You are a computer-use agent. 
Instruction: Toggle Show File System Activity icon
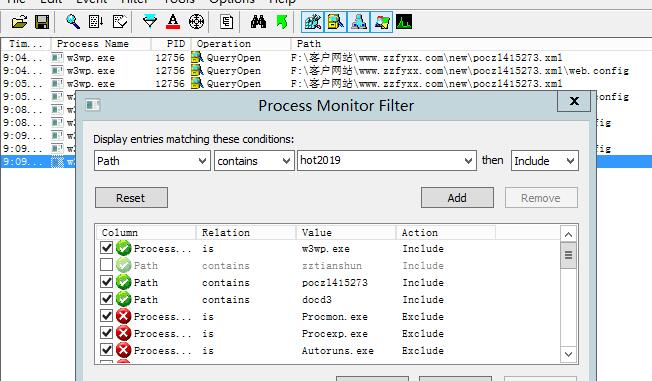(x=335, y=22)
